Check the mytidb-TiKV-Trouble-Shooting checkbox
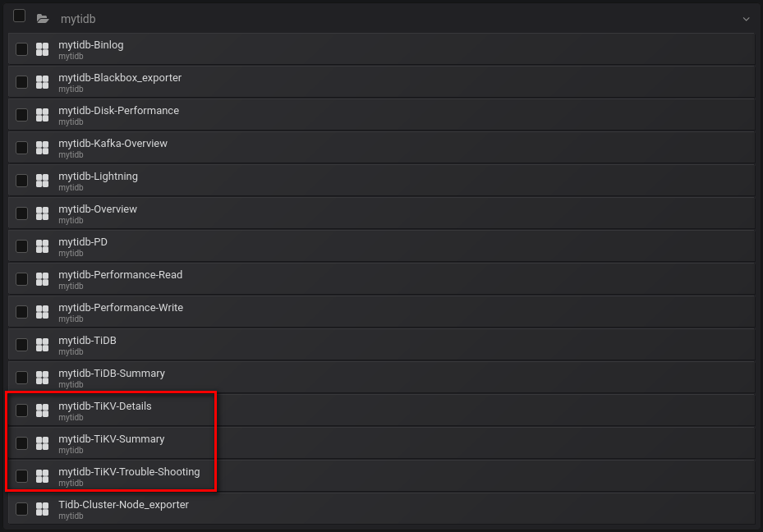Viewport: 763px width, 532px height. point(22,475)
